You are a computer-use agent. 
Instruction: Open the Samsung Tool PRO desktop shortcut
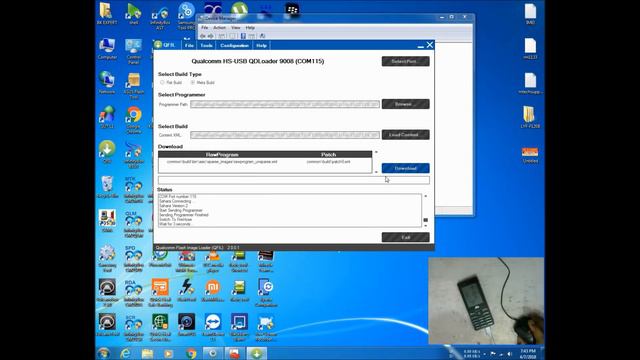tap(187, 16)
